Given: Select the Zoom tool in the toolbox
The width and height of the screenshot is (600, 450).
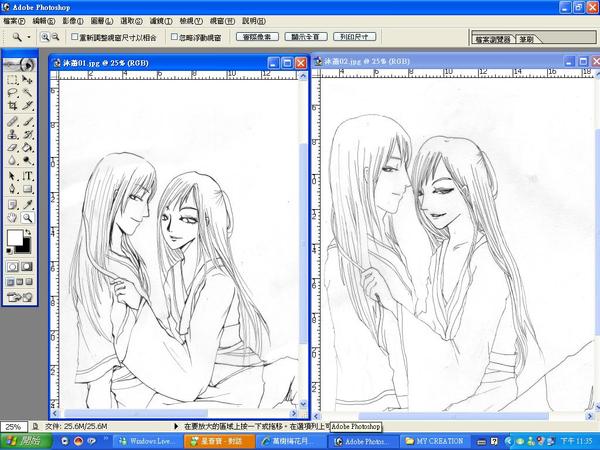Looking at the screenshot, I should coord(27,218).
